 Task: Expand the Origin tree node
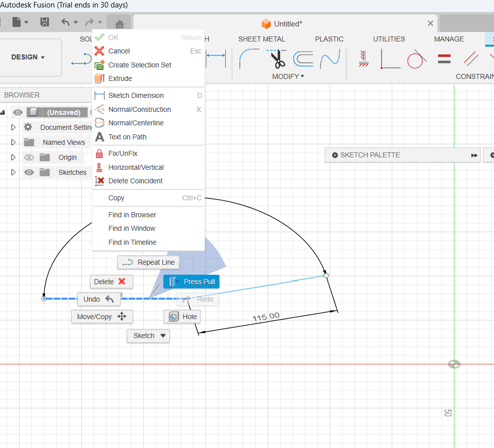coord(13,157)
